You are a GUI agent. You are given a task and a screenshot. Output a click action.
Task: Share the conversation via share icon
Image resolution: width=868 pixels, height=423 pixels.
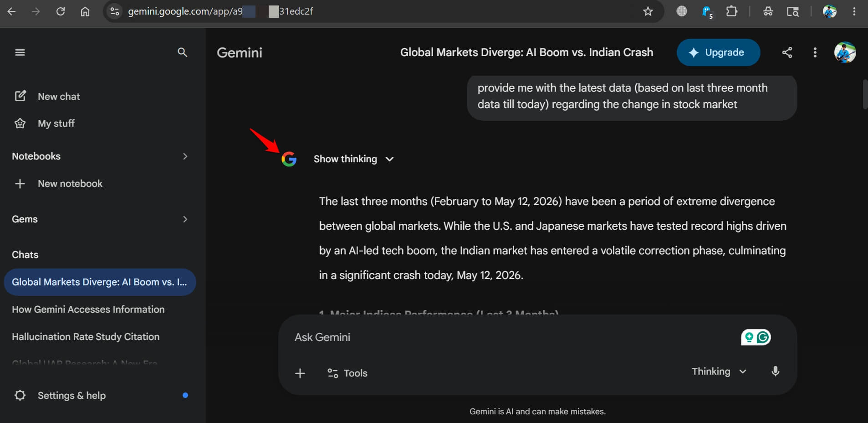tap(787, 52)
